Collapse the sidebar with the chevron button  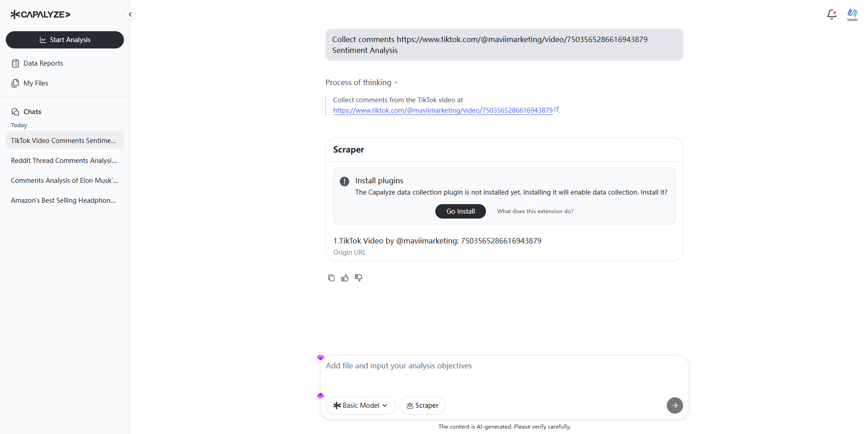pyautogui.click(x=130, y=14)
